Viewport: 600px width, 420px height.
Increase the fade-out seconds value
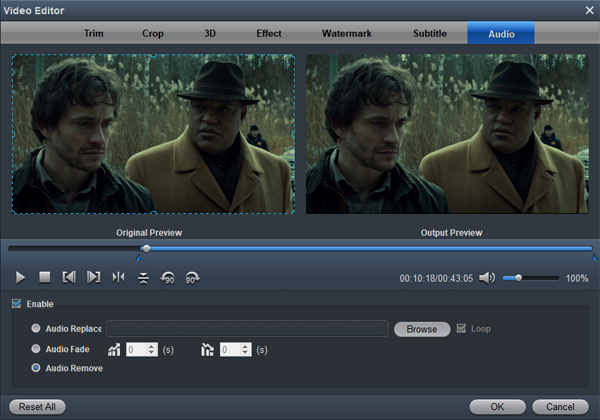coord(245,346)
